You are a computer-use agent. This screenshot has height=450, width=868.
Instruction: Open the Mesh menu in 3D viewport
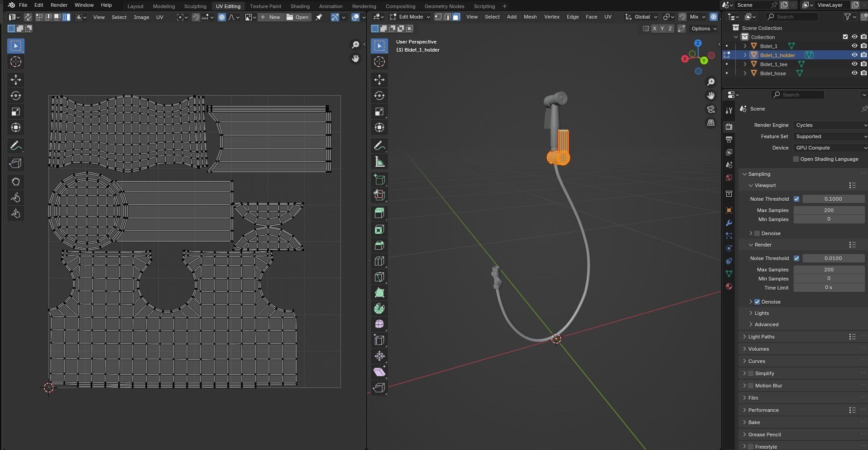(x=530, y=17)
